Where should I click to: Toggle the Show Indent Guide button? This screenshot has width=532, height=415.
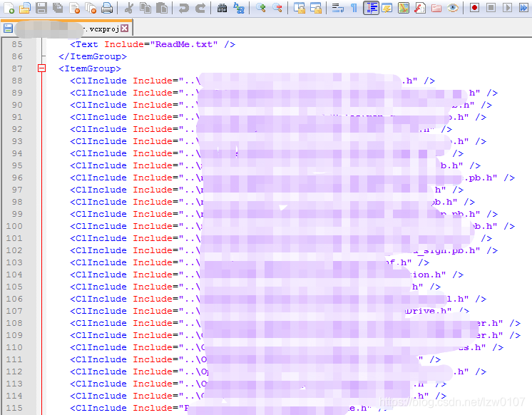point(371,7)
